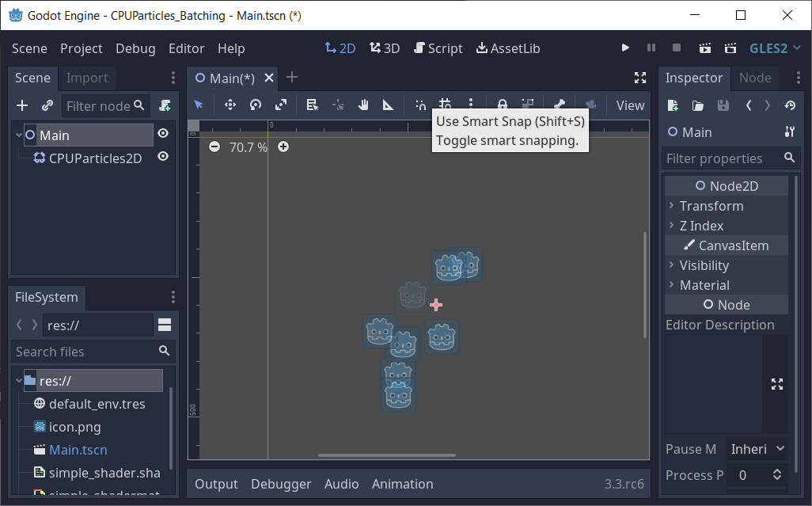This screenshot has height=506, width=812.
Task: Open the View menu in viewport
Action: 630,105
